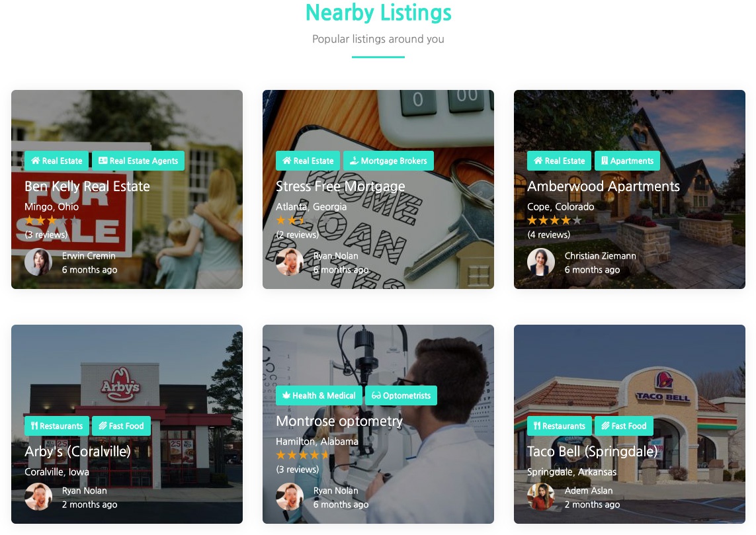Open the Ben Kelly Real Estate listing
The width and height of the screenshot is (756, 535).
pos(87,186)
